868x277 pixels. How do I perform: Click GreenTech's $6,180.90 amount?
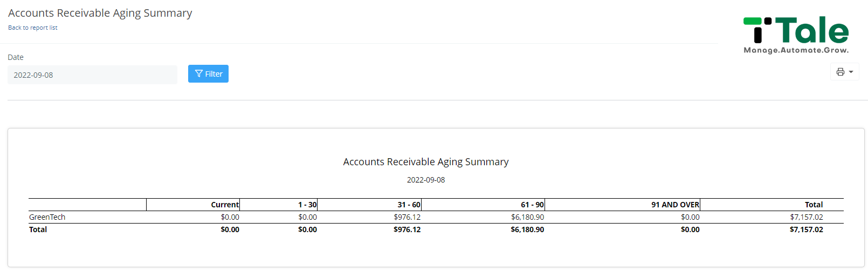click(x=527, y=217)
